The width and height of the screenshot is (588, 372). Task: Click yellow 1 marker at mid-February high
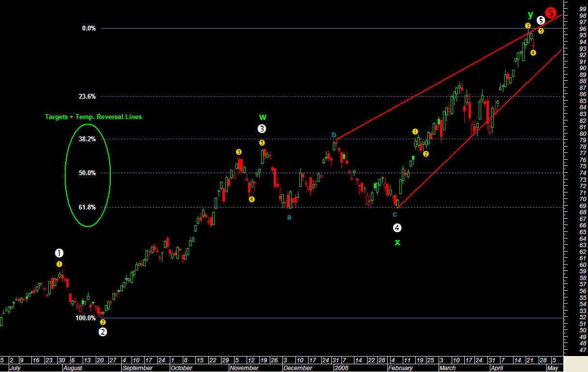[415, 131]
